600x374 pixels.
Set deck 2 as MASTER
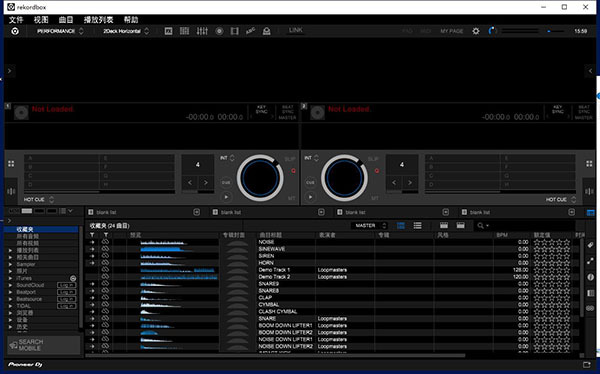[x=584, y=118]
